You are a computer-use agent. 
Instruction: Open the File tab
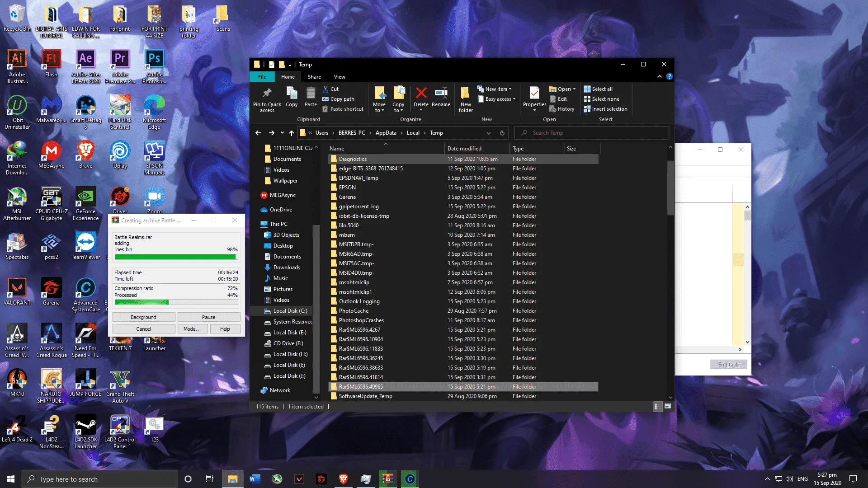[x=262, y=77]
